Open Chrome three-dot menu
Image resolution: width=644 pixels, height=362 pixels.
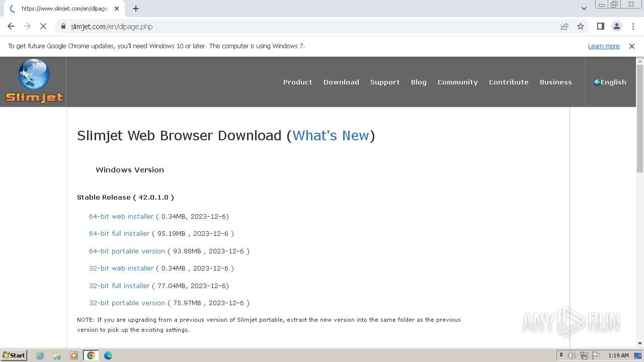click(633, 26)
